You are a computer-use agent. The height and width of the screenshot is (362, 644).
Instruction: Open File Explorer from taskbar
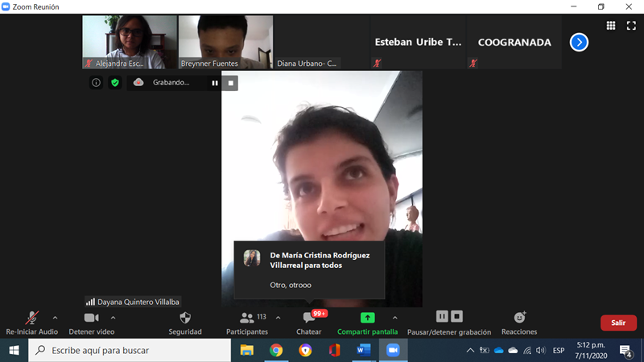pos(247,351)
